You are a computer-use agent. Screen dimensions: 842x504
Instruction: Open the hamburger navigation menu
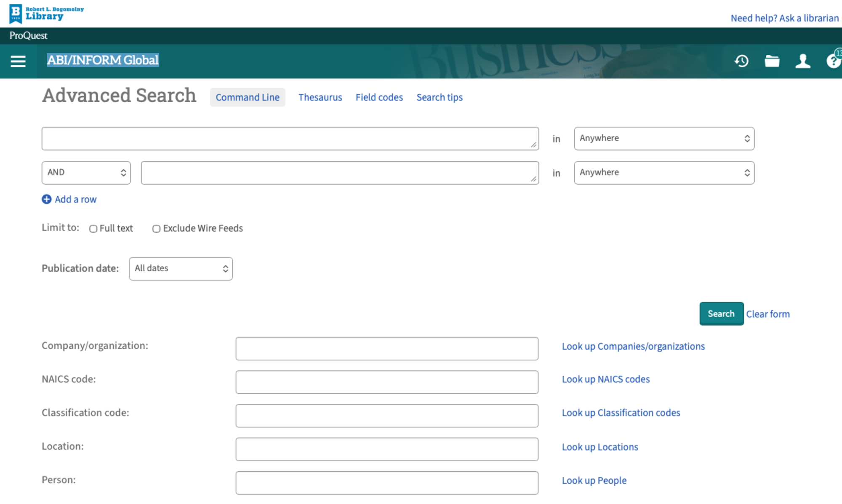18,61
